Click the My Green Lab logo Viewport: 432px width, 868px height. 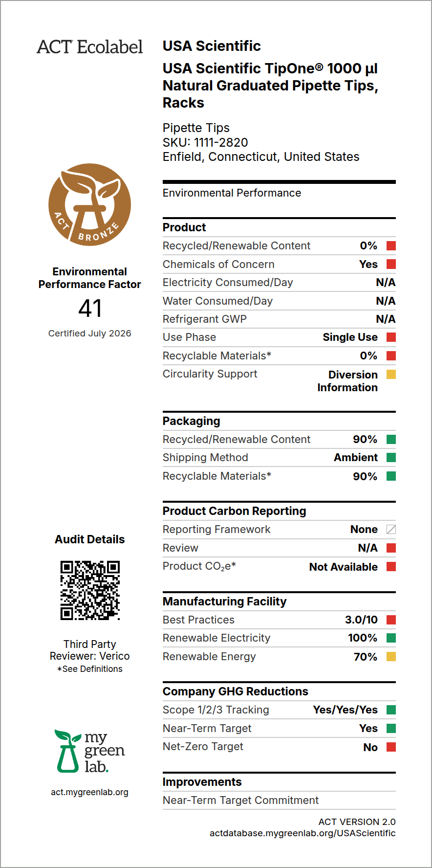[90, 752]
